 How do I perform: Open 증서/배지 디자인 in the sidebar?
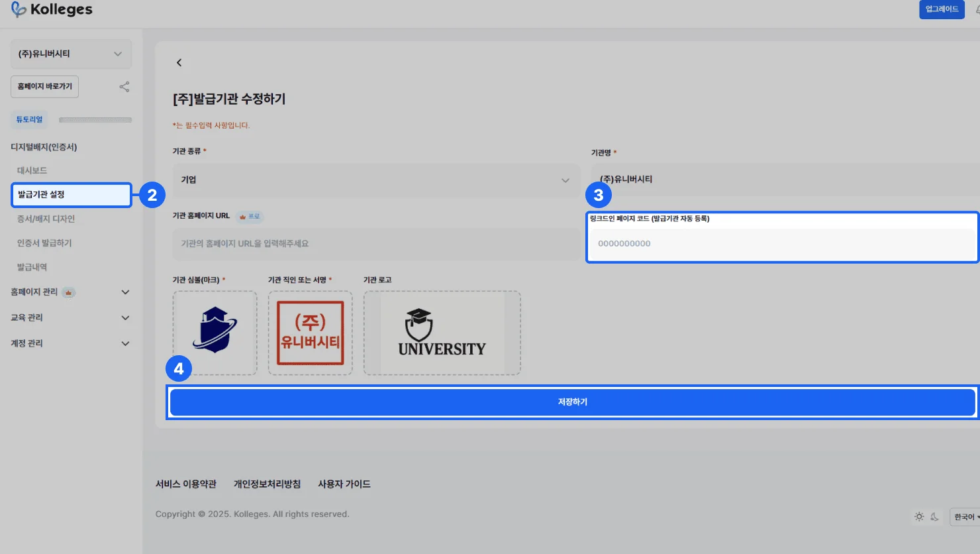pyautogui.click(x=46, y=219)
